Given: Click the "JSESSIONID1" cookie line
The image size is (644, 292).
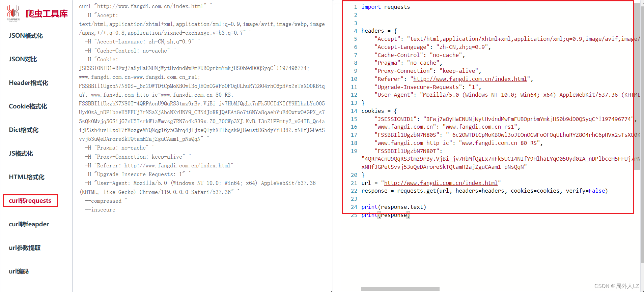Looking at the screenshot, I should [x=506, y=119].
